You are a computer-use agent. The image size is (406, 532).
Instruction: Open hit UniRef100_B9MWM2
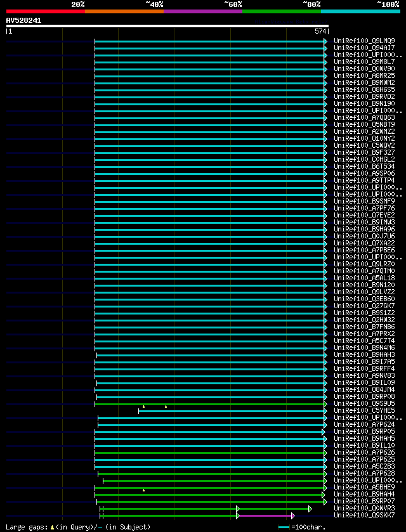(364, 83)
